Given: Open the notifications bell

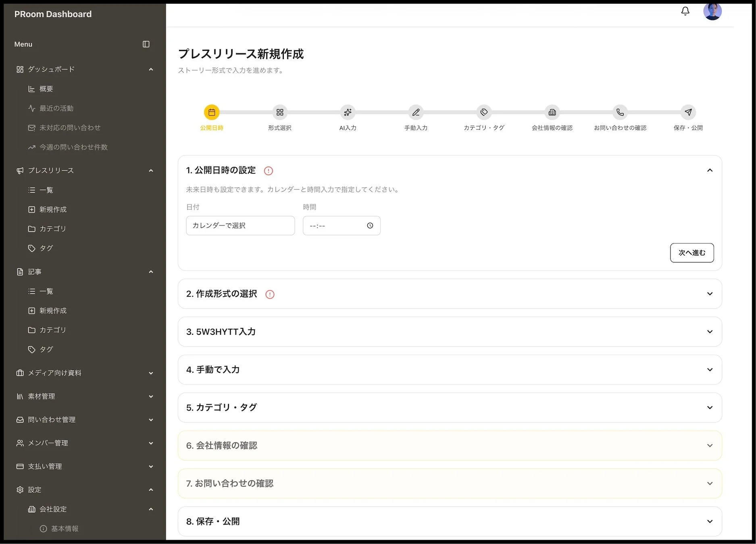Looking at the screenshot, I should [x=685, y=11].
